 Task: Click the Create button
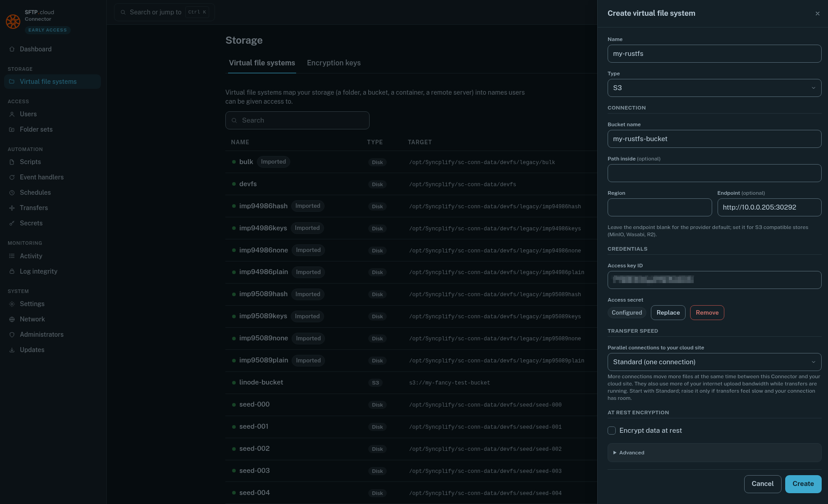tap(803, 484)
